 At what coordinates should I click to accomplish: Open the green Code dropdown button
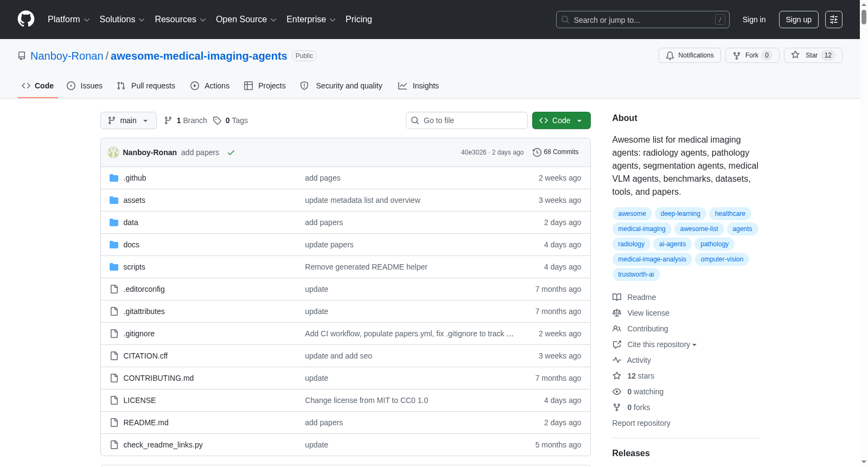[x=561, y=120]
